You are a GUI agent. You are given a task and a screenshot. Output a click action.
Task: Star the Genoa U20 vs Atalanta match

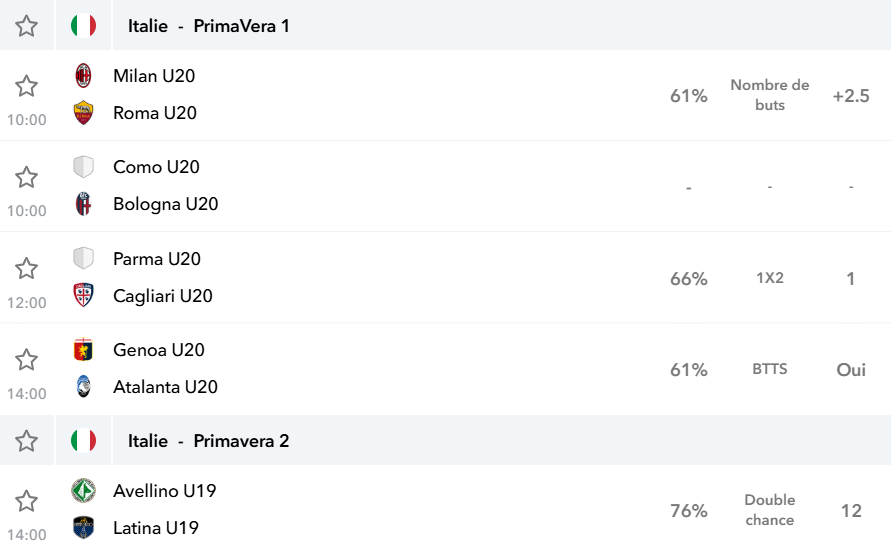coord(26,360)
